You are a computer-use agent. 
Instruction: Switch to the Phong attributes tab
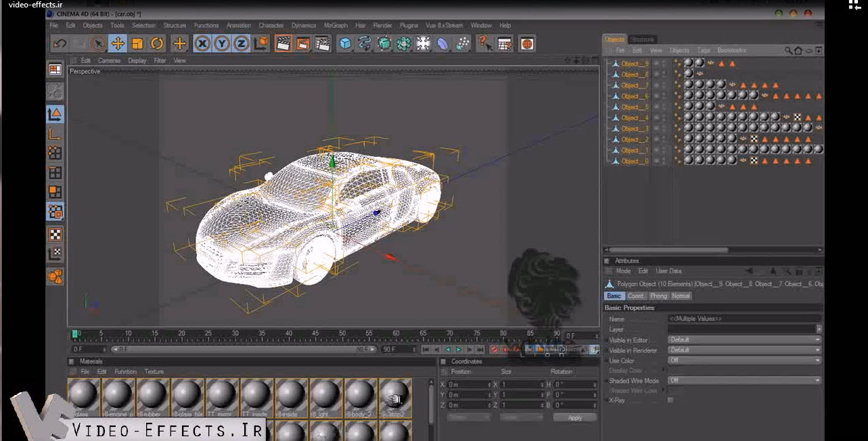(x=658, y=296)
